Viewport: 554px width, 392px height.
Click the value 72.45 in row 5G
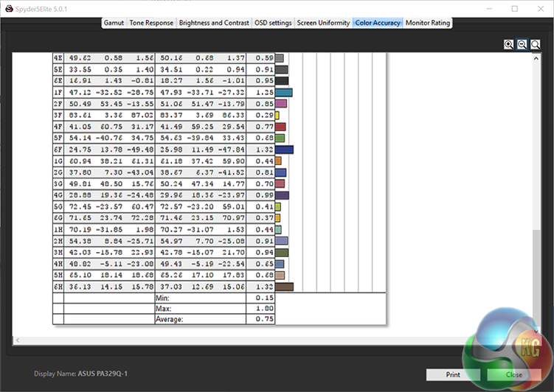click(80, 207)
